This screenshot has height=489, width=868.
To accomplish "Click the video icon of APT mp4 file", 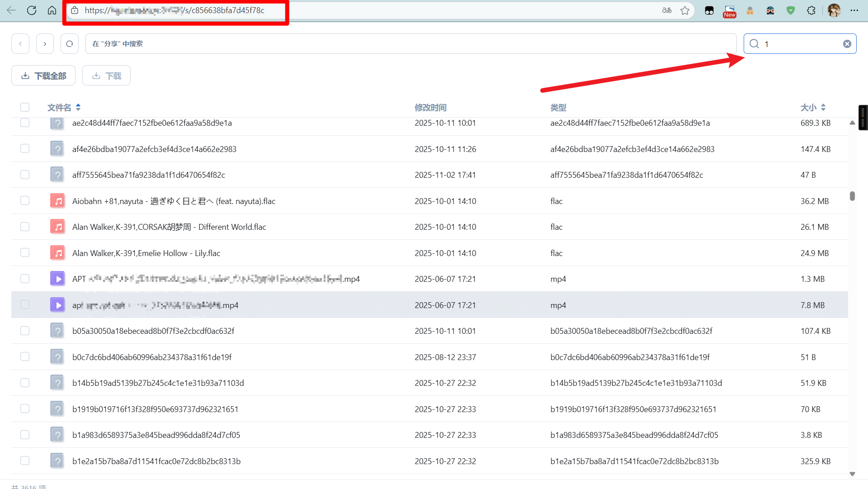I will click(x=57, y=279).
